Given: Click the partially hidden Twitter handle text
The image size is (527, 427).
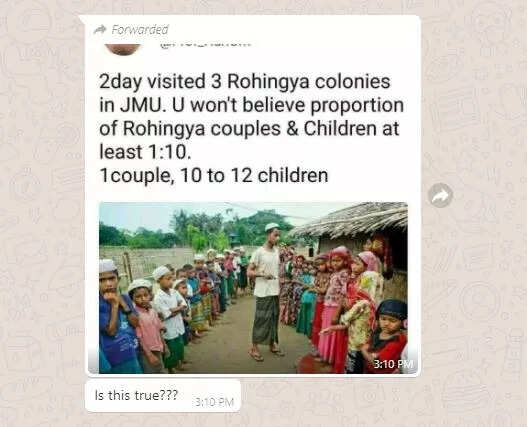Looking at the screenshot, I should click(x=205, y=45).
